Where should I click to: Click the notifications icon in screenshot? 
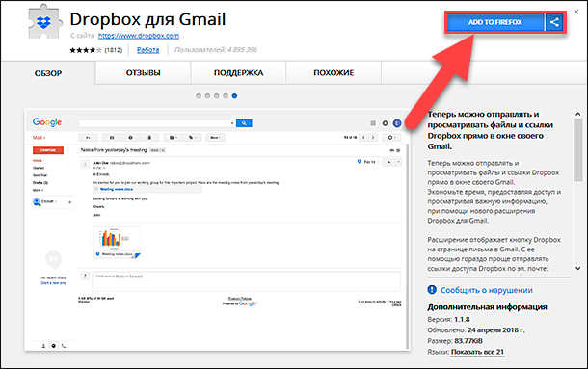click(385, 123)
